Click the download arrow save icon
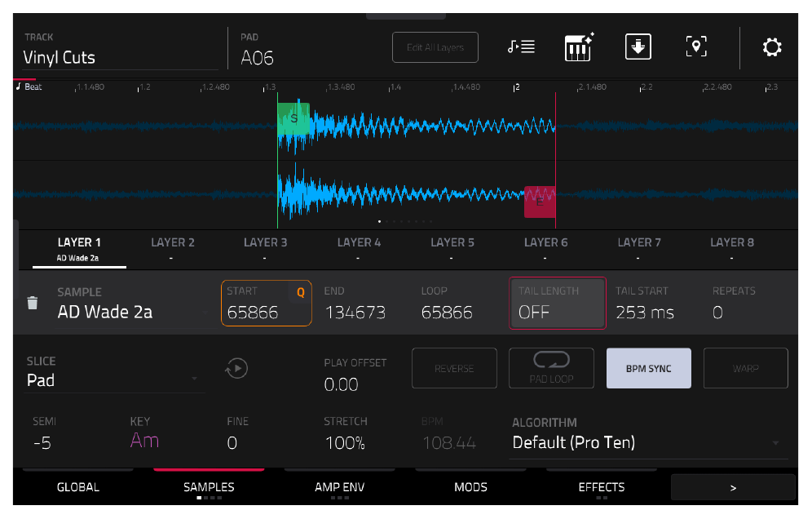The image size is (812, 519). (638, 47)
